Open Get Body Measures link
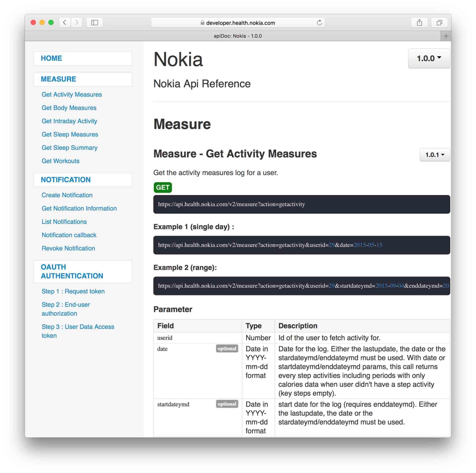The image size is (476, 473). 69,108
